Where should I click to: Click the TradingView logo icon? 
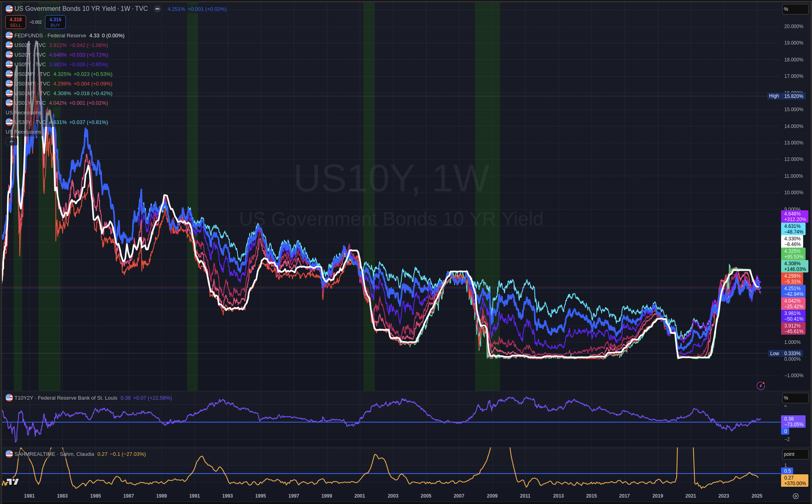tap(12, 482)
